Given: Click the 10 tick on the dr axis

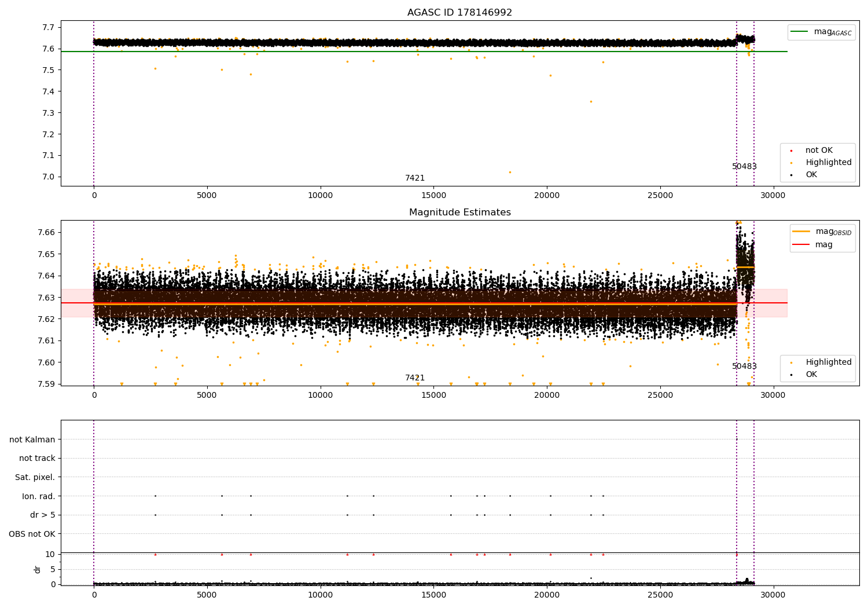Looking at the screenshot, I should coord(50,555).
